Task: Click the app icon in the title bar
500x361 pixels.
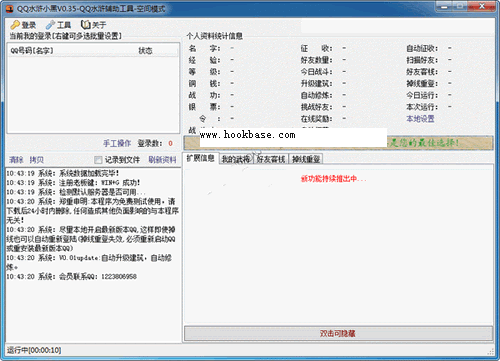Action: (10, 9)
